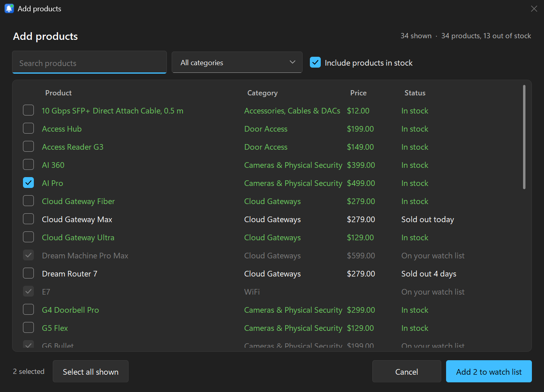Screen dimensions: 544x392
Task: Uncheck the AI Pro checkbox
Action: pos(28,183)
